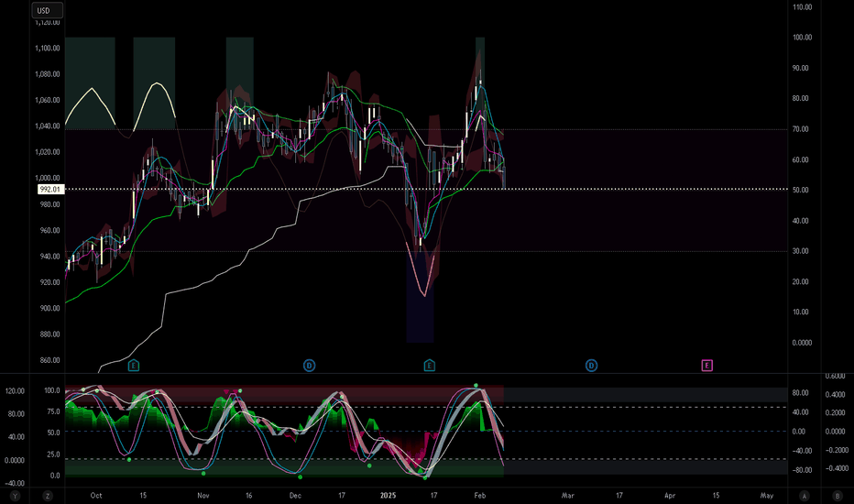Click the 2025 label on time axis

point(388,495)
